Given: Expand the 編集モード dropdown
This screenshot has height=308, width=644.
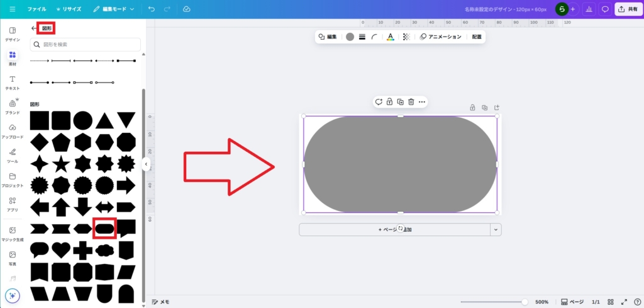Looking at the screenshot, I should [x=114, y=9].
